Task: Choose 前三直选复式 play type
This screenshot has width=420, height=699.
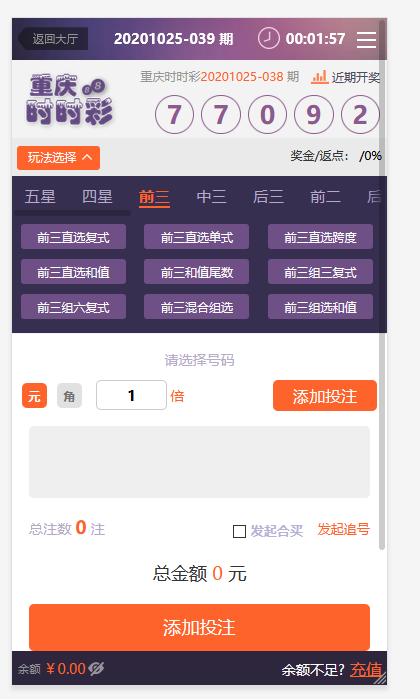Action: coord(74,237)
